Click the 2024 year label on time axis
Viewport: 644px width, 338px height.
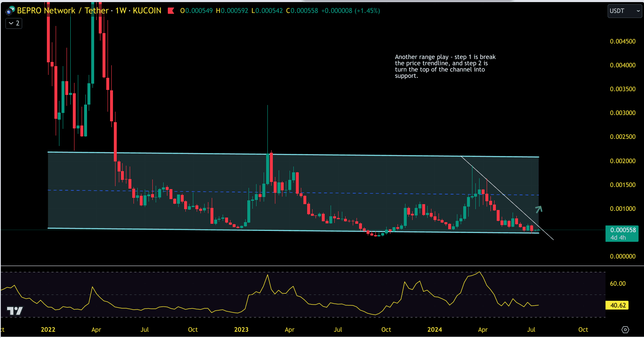pos(435,330)
